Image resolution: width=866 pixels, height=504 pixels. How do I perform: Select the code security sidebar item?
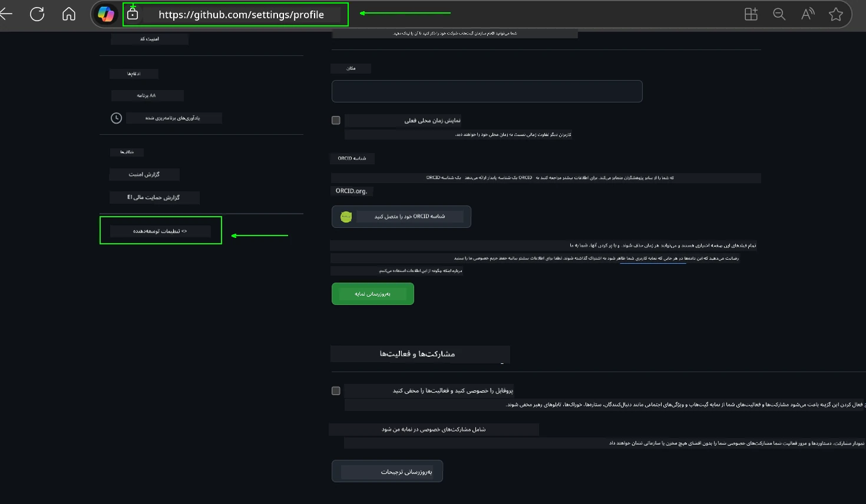[x=149, y=39]
